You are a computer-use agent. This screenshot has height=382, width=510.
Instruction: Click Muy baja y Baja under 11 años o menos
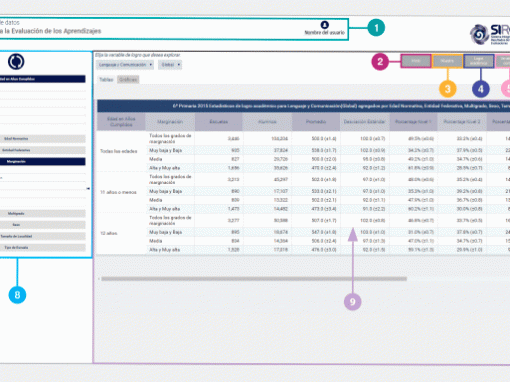pos(165,191)
